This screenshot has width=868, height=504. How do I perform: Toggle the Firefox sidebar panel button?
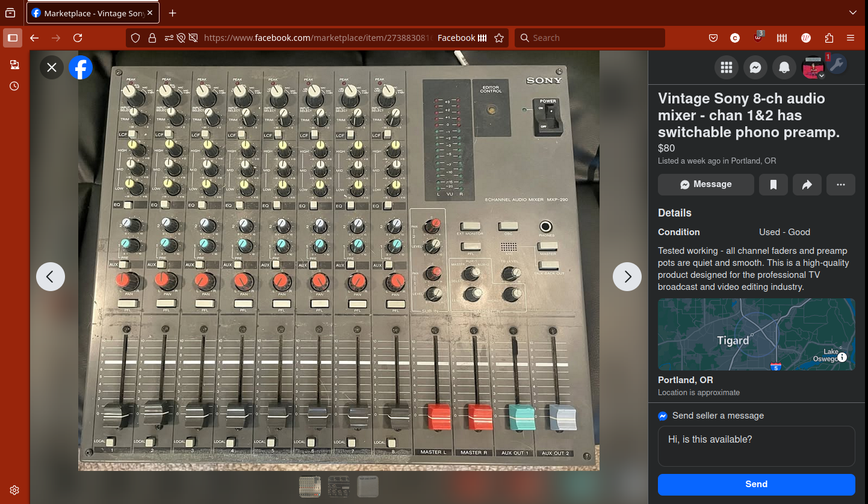tap(13, 38)
